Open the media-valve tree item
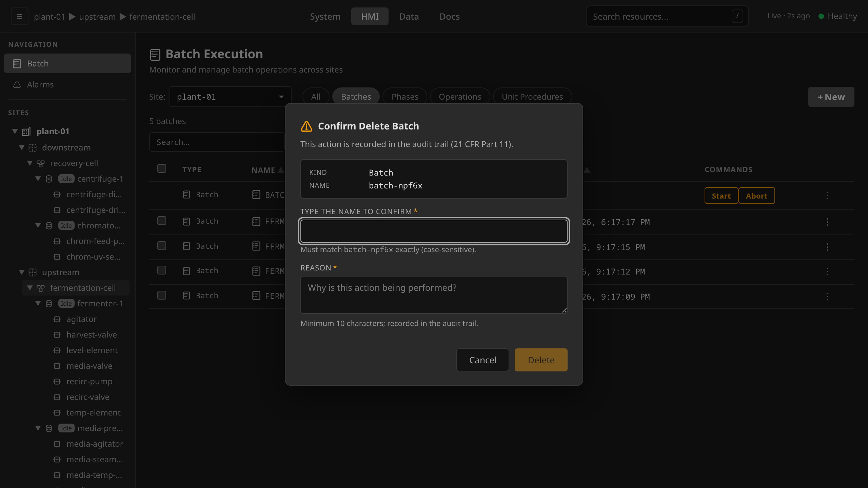 tap(89, 366)
